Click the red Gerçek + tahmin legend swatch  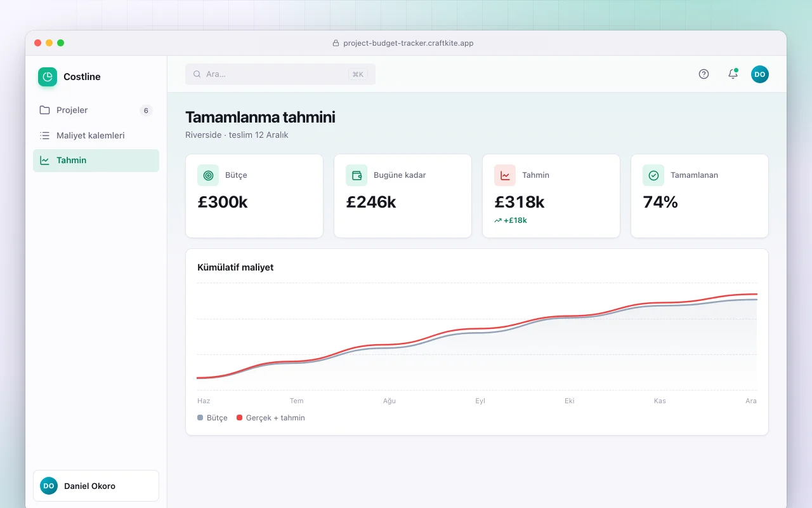240,418
